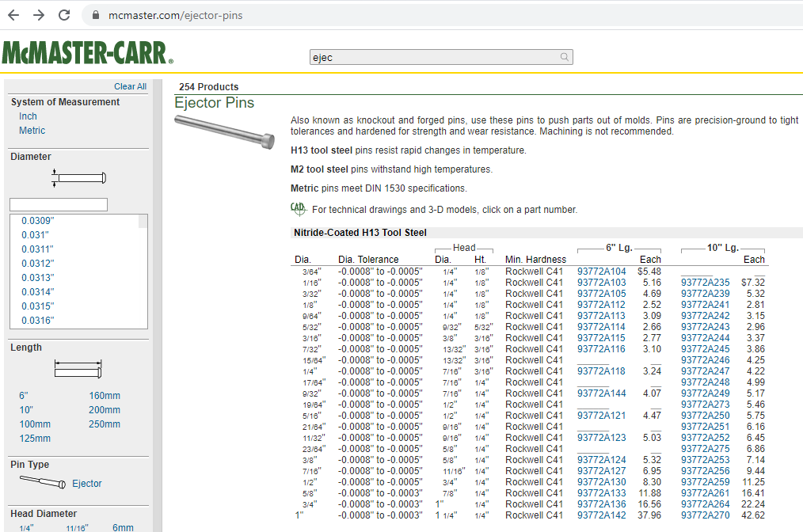Select 0.0313" diameter filter
Image resolution: width=803 pixels, height=532 pixels.
tap(38, 278)
